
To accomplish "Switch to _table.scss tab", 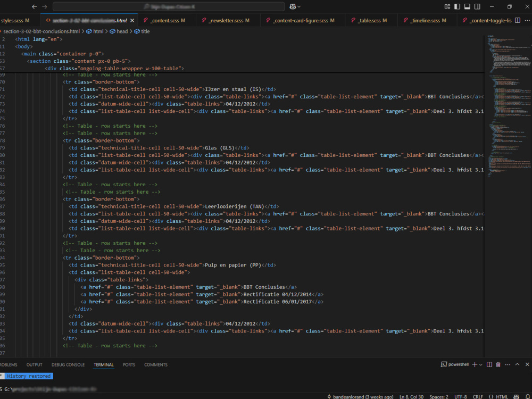I will pyautogui.click(x=370, y=20).
